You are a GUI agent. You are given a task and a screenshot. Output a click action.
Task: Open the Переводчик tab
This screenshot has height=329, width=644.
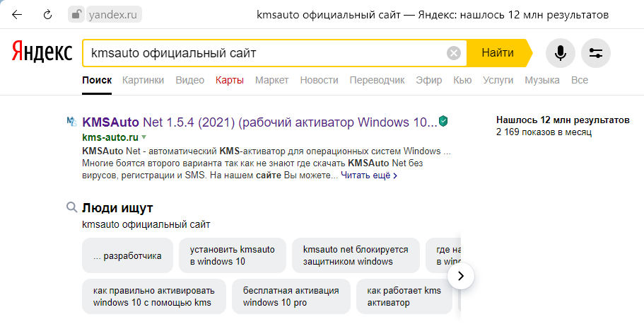click(377, 80)
